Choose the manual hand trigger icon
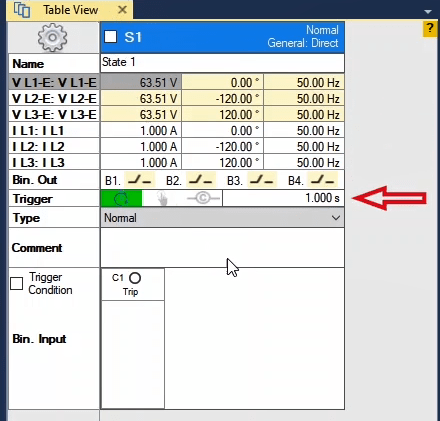The width and height of the screenshot is (440, 421). [x=162, y=199]
